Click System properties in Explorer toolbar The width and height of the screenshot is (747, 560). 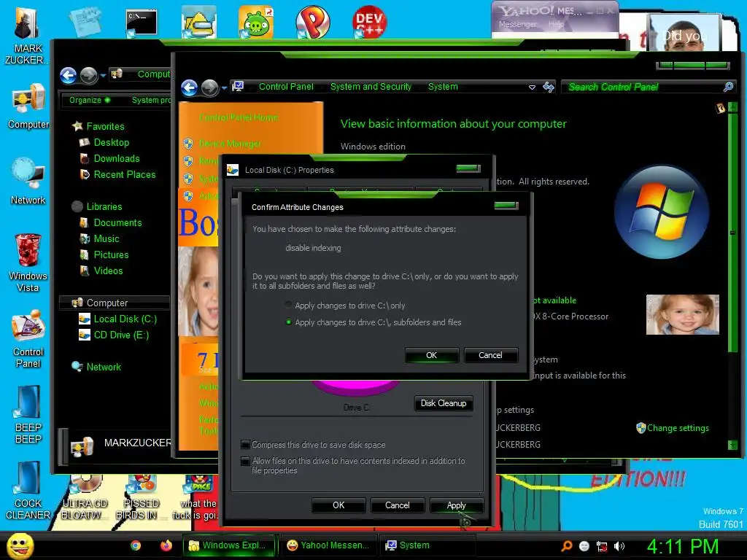(x=151, y=100)
